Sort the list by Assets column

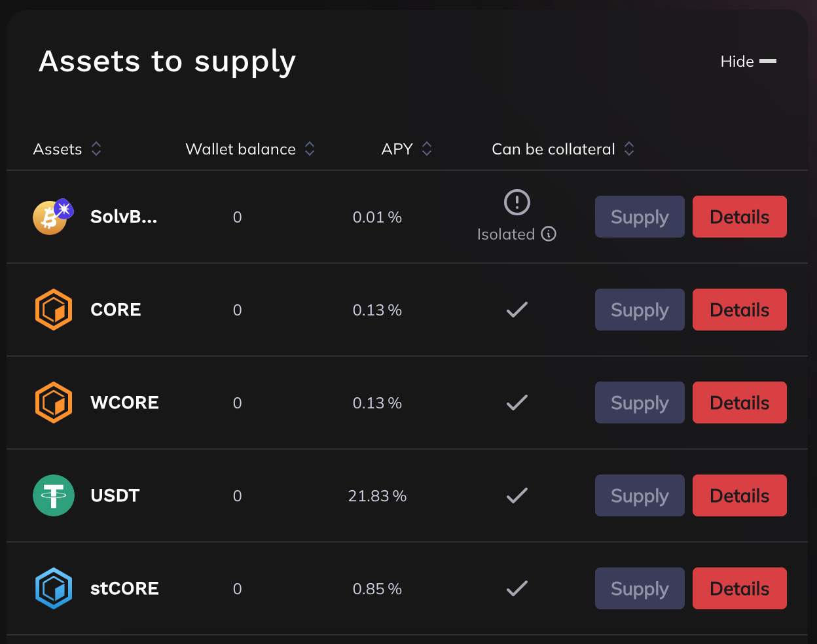pos(96,149)
